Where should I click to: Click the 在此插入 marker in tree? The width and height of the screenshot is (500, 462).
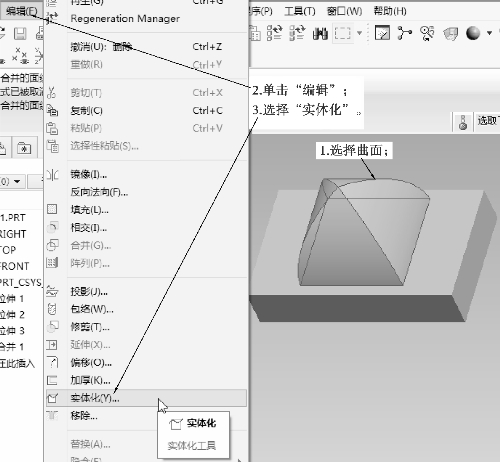18,363
